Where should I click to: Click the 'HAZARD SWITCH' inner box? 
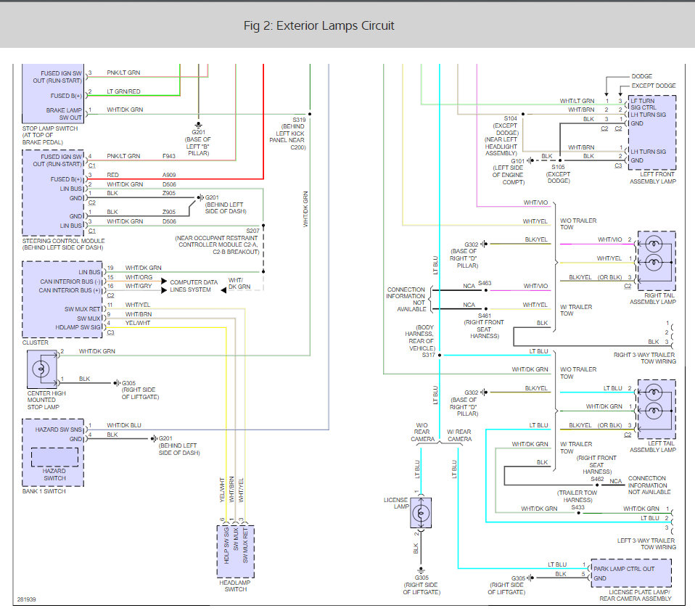[54, 457]
